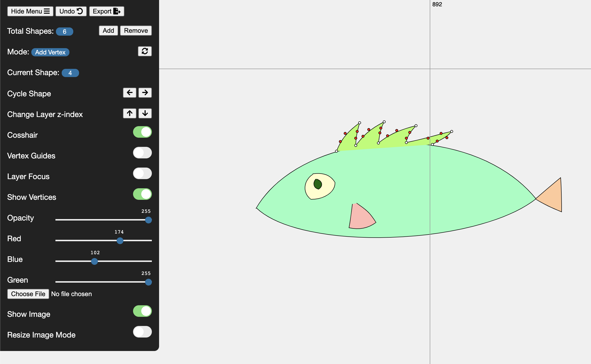Add a new shape
591x364 pixels.
pos(108,31)
